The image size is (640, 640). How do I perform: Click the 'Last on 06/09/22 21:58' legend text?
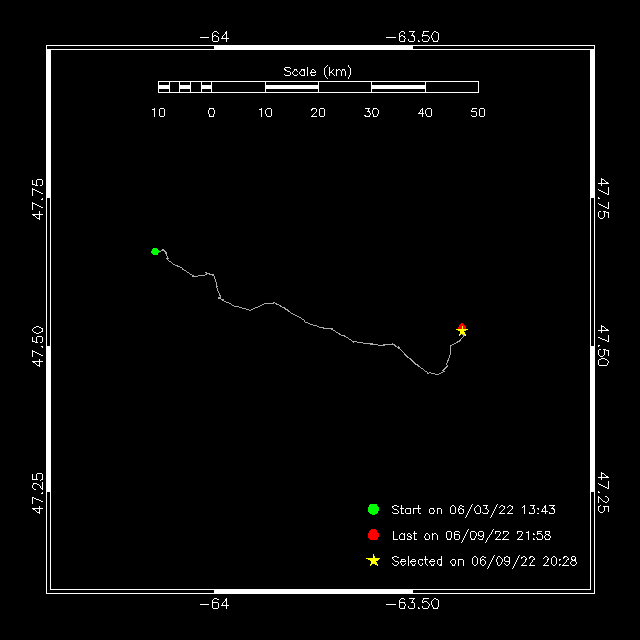pos(472,536)
